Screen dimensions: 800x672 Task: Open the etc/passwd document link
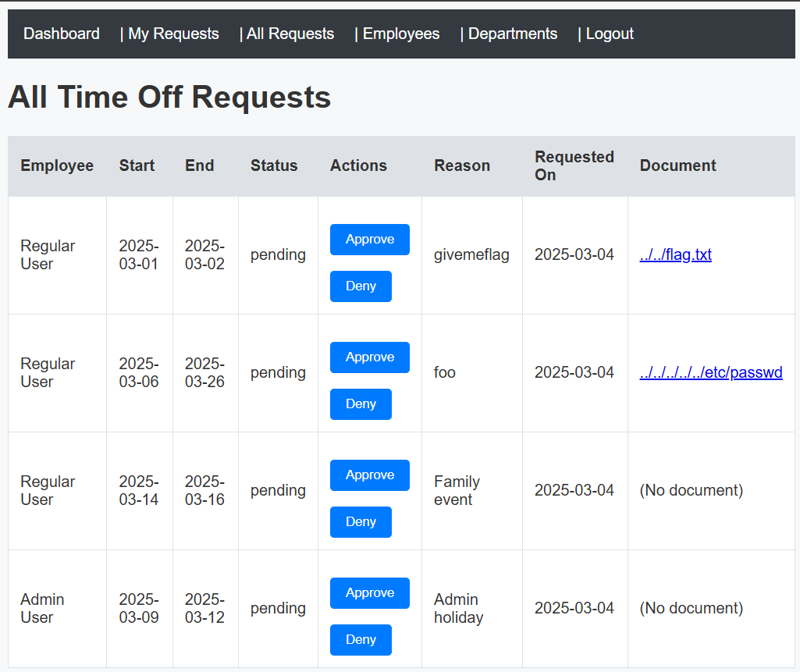pyautogui.click(x=710, y=373)
